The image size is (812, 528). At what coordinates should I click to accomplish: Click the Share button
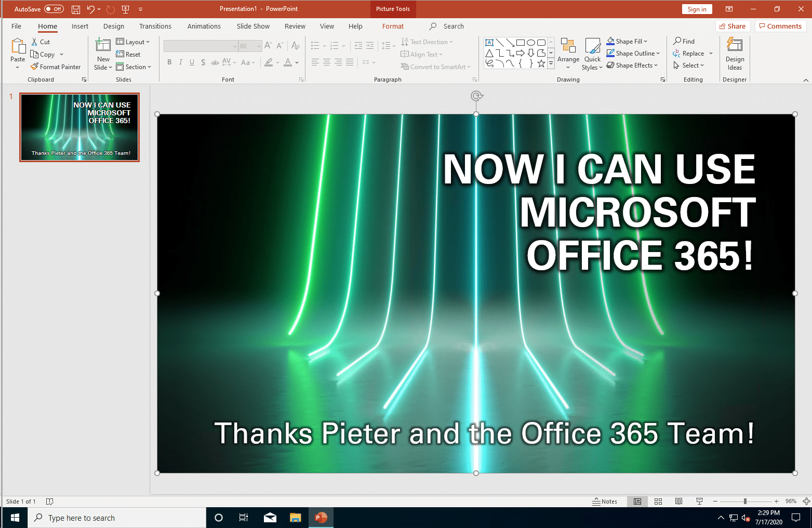point(733,26)
